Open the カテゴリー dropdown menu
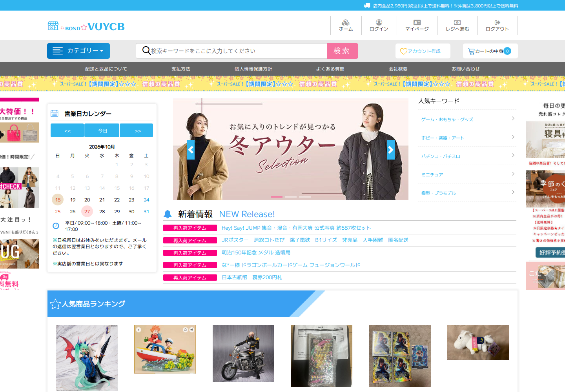 [x=78, y=51]
